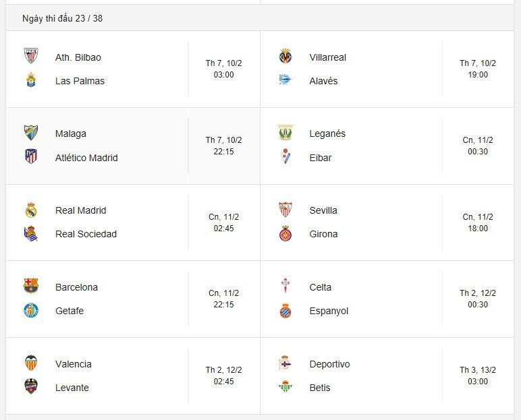
Task: Click the Girona club crest
Action: coord(285,234)
